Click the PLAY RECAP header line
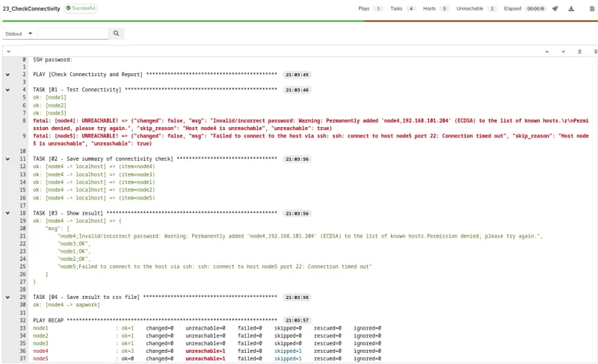 pos(155,320)
